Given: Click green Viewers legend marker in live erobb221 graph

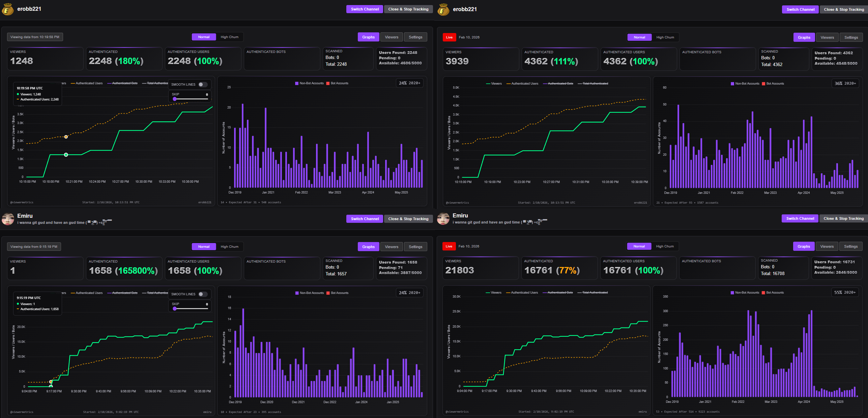Looking at the screenshot, I should point(488,84).
